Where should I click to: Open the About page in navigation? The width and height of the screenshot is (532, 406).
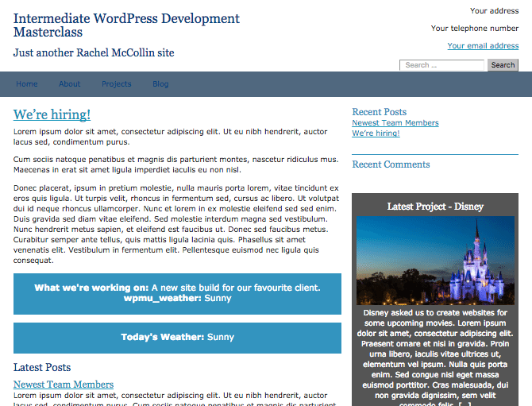click(70, 84)
